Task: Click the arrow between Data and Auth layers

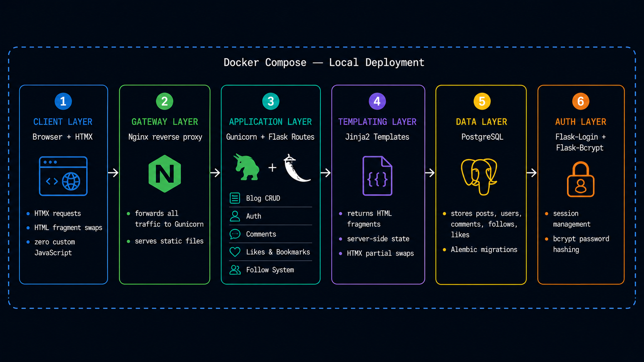Action: [x=532, y=173]
